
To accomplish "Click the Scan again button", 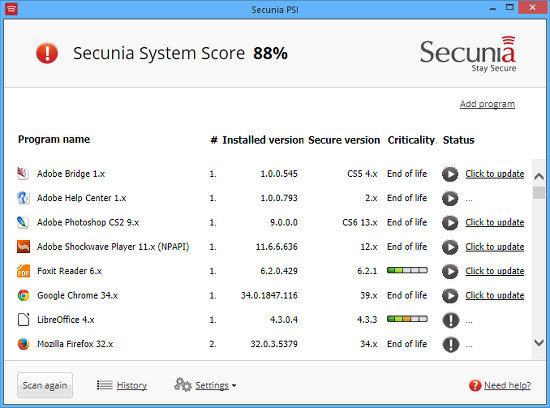I will tap(45, 385).
